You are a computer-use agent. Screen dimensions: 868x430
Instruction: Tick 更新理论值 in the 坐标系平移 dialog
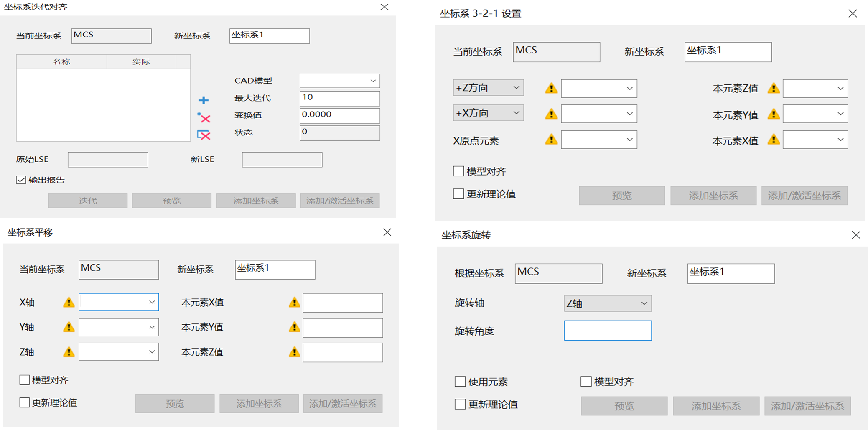coord(25,402)
